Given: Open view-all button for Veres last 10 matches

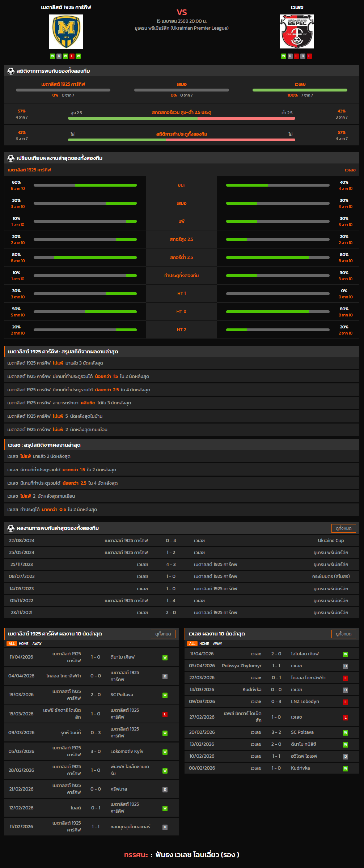Looking at the screenshot, I should (343, 634).
